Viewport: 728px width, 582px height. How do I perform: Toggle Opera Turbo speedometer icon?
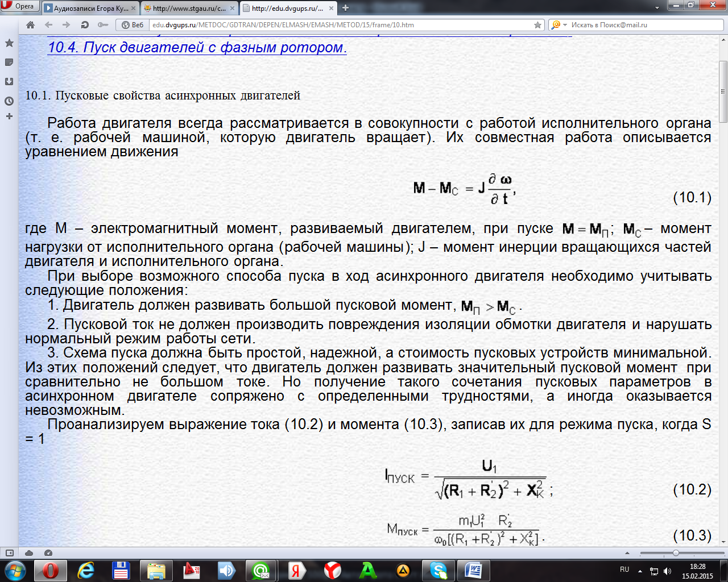click(x=48, y=553)
